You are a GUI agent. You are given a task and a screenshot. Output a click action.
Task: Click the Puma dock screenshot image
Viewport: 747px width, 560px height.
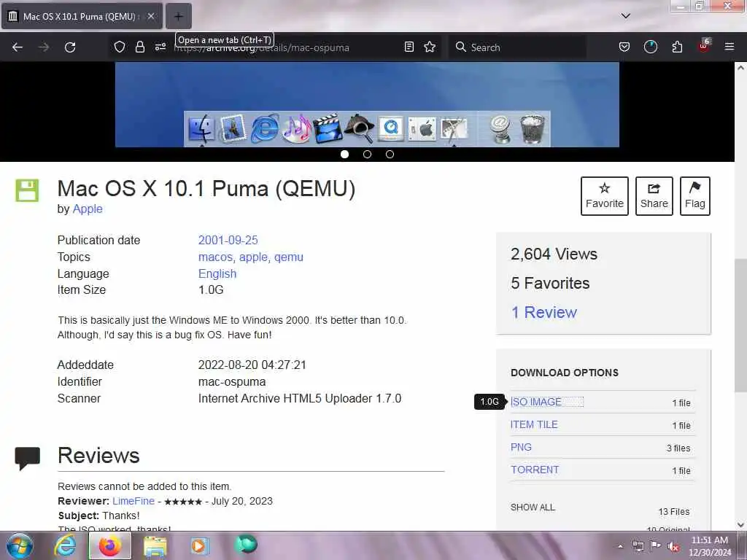(368, 105)
